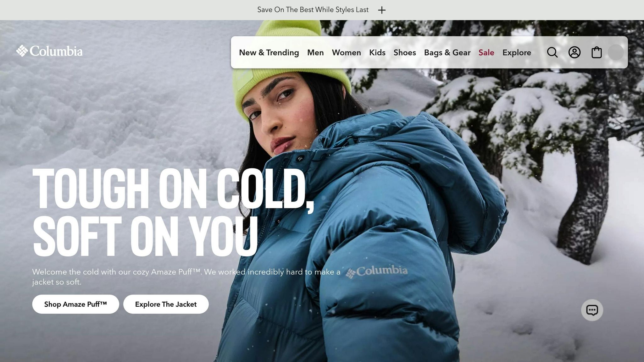Expand the promo banner plus icon
Viewport: 644px width, 362px height.
click(x=382, y=10)
